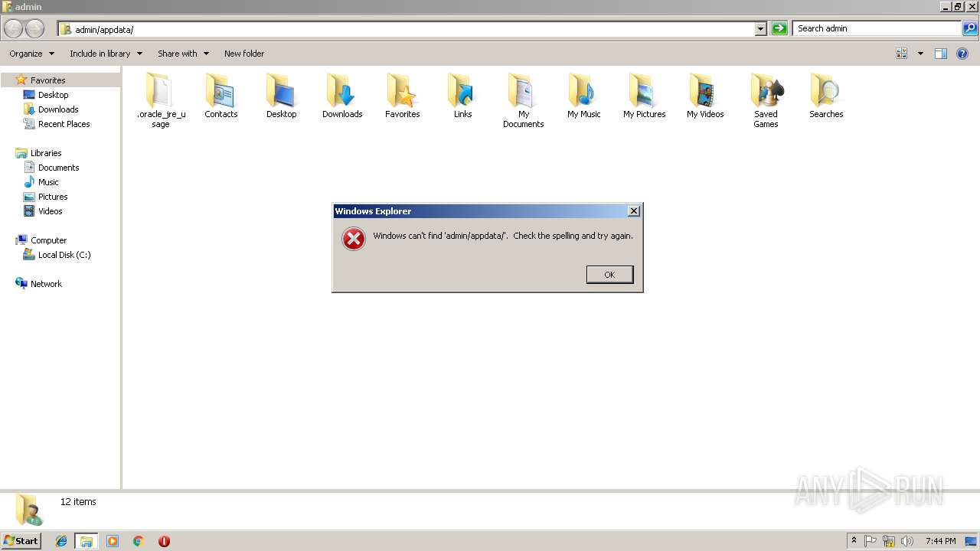Click the Back navigation arrow

tap(14, 29)
